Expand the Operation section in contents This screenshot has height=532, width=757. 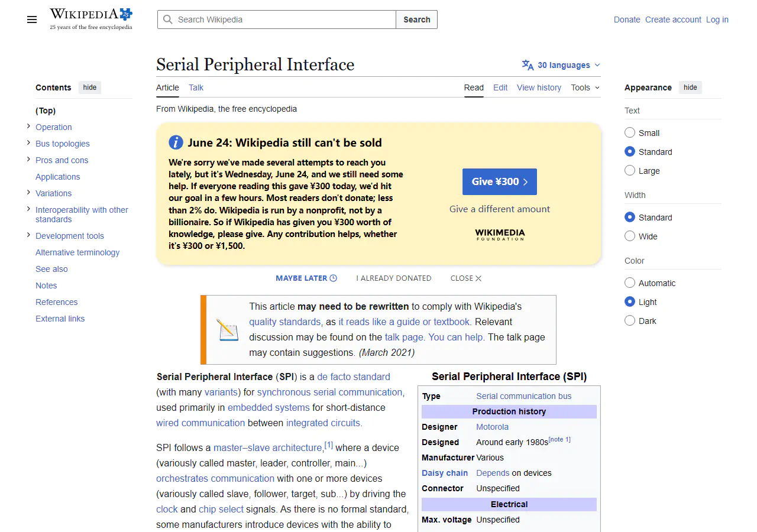point(28,126)
